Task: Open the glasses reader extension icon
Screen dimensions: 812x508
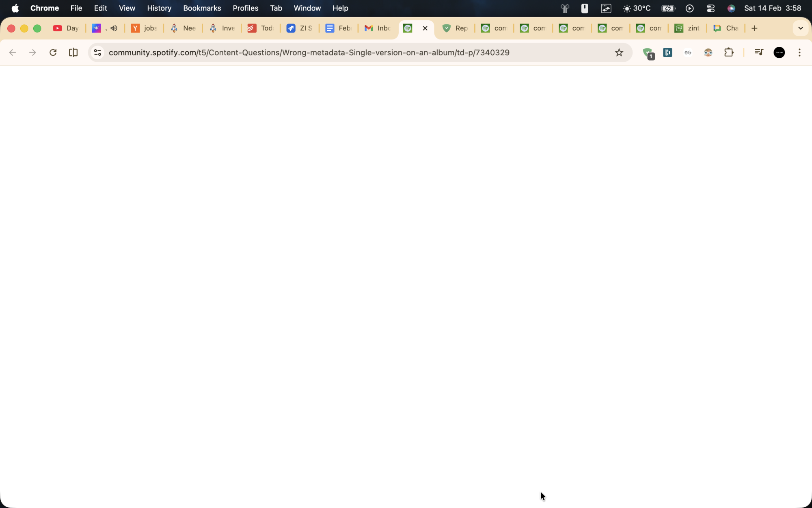Action: click(688, 52)
